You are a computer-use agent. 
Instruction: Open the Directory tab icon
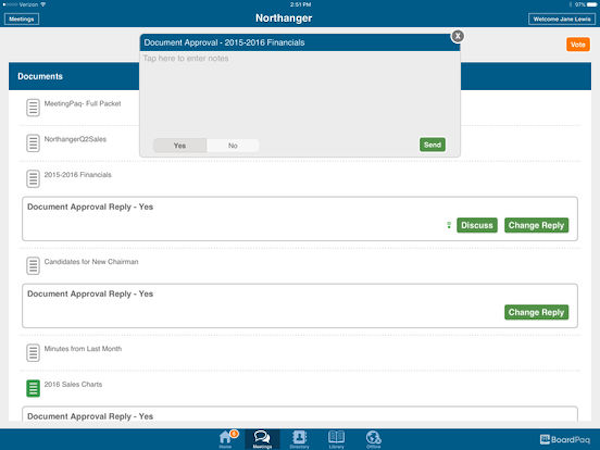click(x=299, y=439)
